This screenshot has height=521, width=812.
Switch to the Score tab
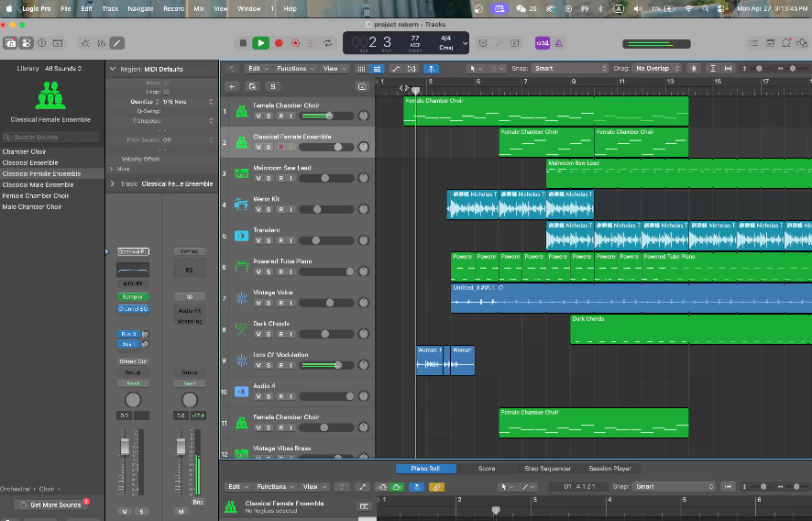click(x=487, y=468)
